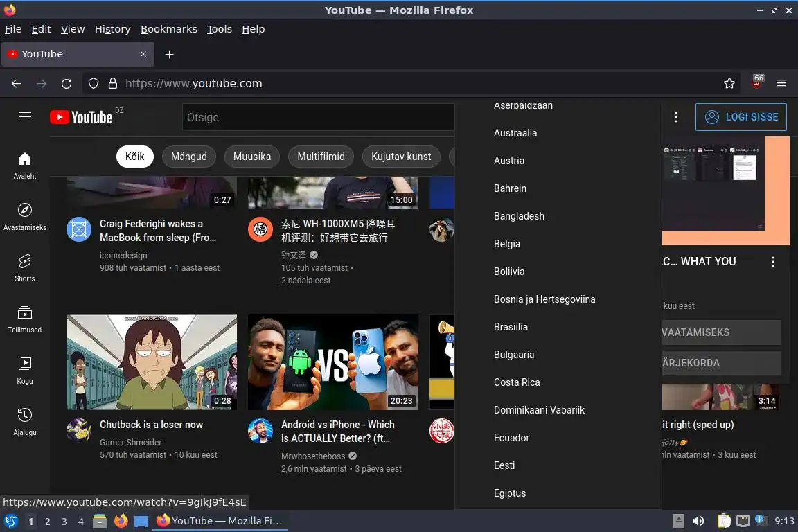798x532 pixels.
Task: Choose Bahrein from country list
Action: coord(558,188)
